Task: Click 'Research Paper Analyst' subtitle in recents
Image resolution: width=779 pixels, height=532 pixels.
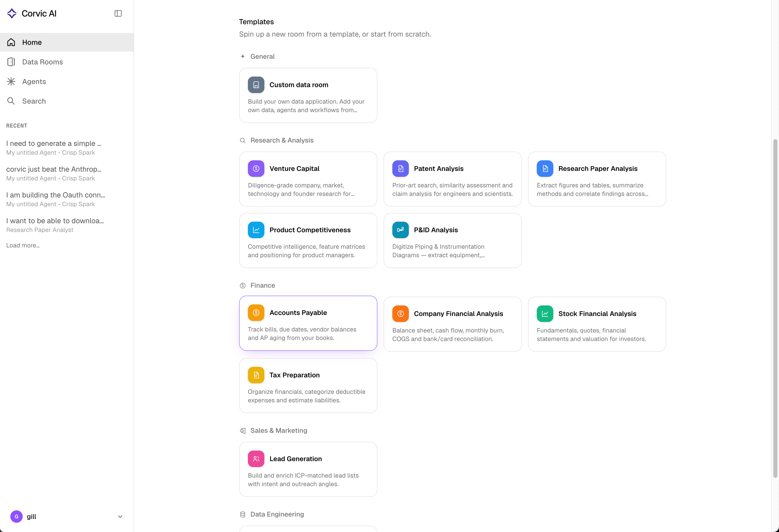Action: tap(39, 230)
